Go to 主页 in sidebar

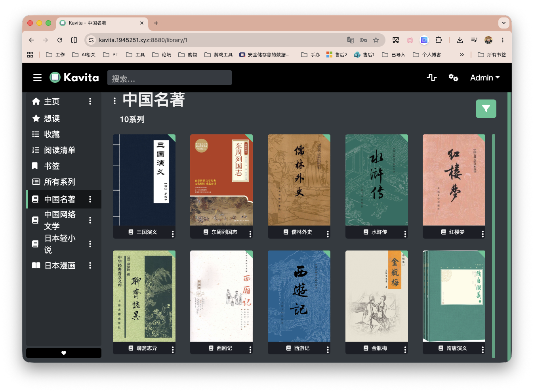click(x=52, y=101)
